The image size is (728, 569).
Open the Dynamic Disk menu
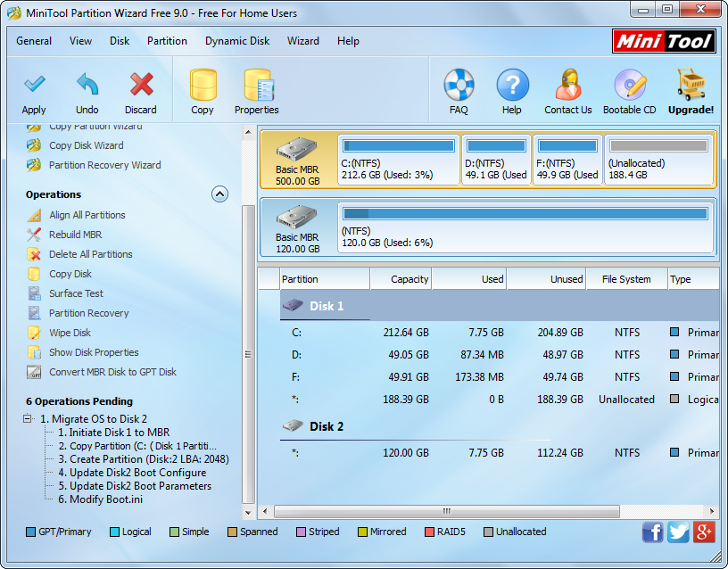[237, 41]
